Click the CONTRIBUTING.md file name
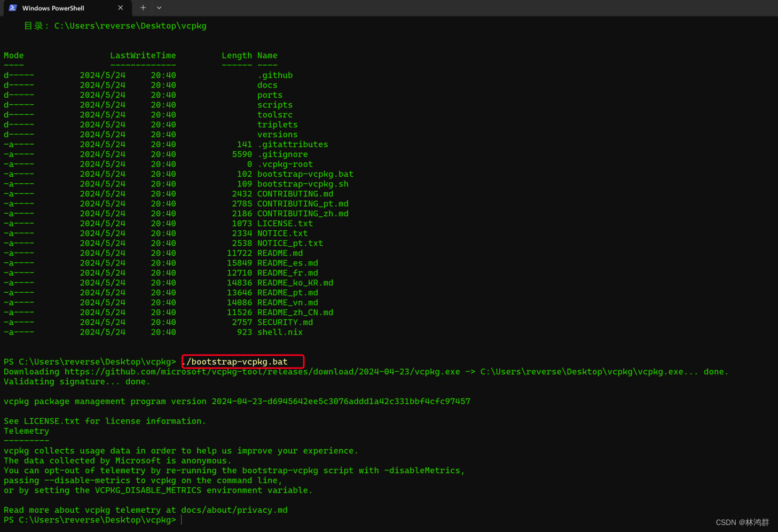 tap(295, 194)
